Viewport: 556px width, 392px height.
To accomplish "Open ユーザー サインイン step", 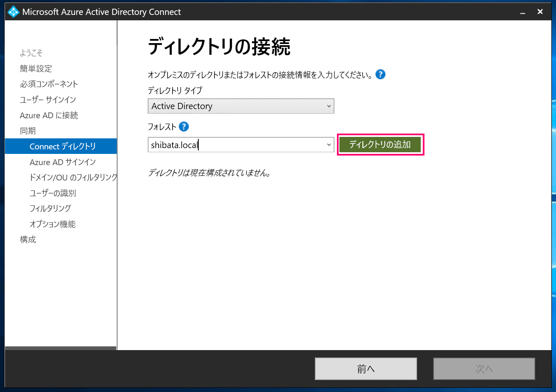I will pyautogui.click(x=48, y=100).
